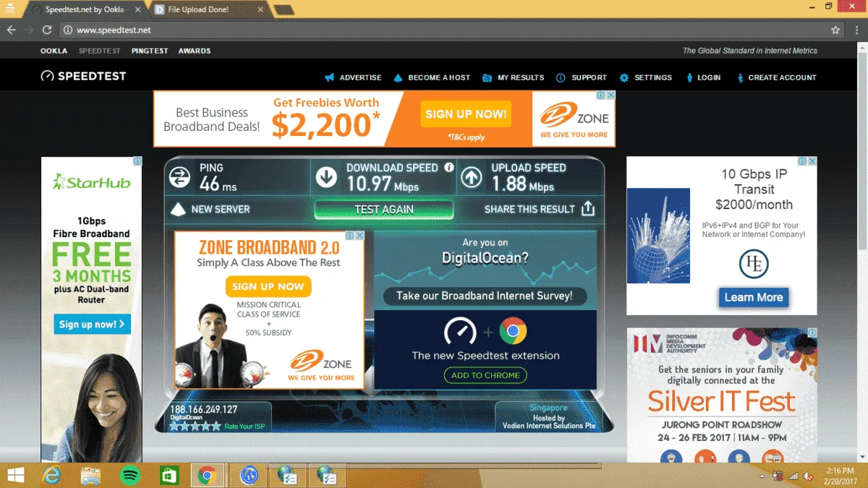Choose a NEW SERVER

pos(210,210)
